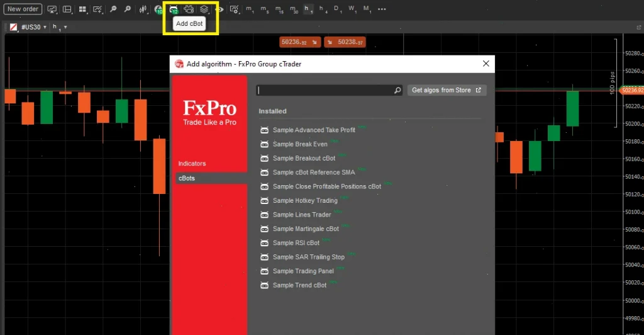Select the cBots tab in sidebar
Image resolution: width=644 pixels, height=335 pixels.
click(x=187, y=178)
